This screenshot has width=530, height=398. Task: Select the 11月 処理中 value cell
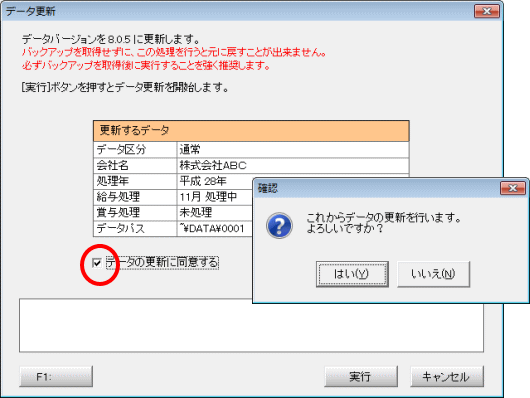pyautogui.click(x=215, y=197)
